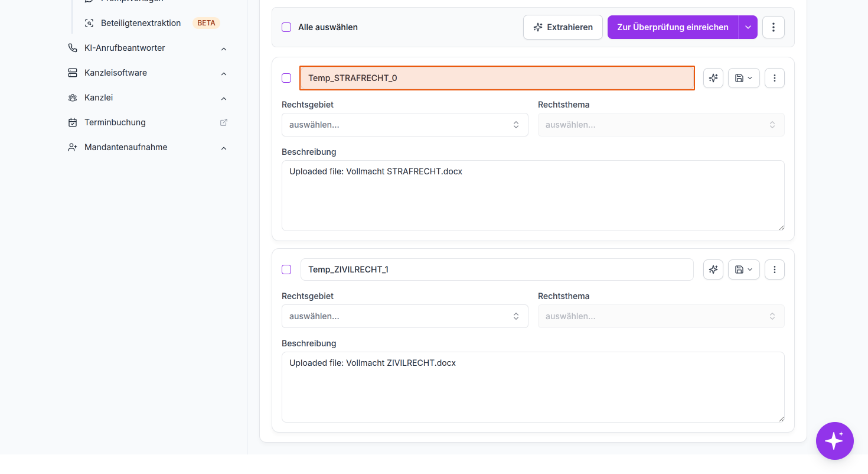The height and width of the screenshot is (474, 868).
Task: Click the Kanzleisoftware server icon
Action: tap(73, 73)
